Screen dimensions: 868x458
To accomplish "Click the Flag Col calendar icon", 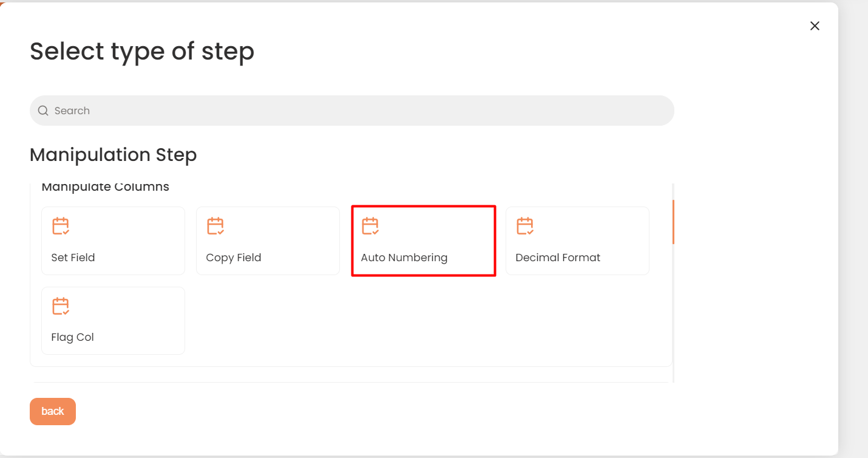I will coord(61,306).
